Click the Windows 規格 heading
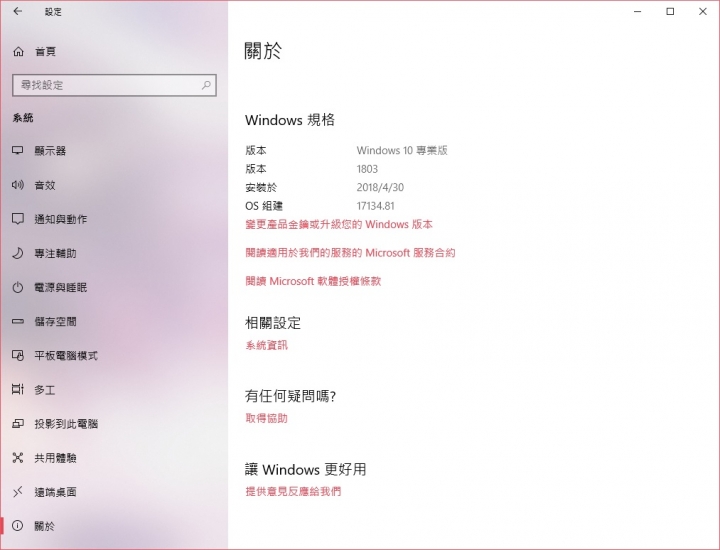This screenshot has width=720, height=550. click(290, 120)
